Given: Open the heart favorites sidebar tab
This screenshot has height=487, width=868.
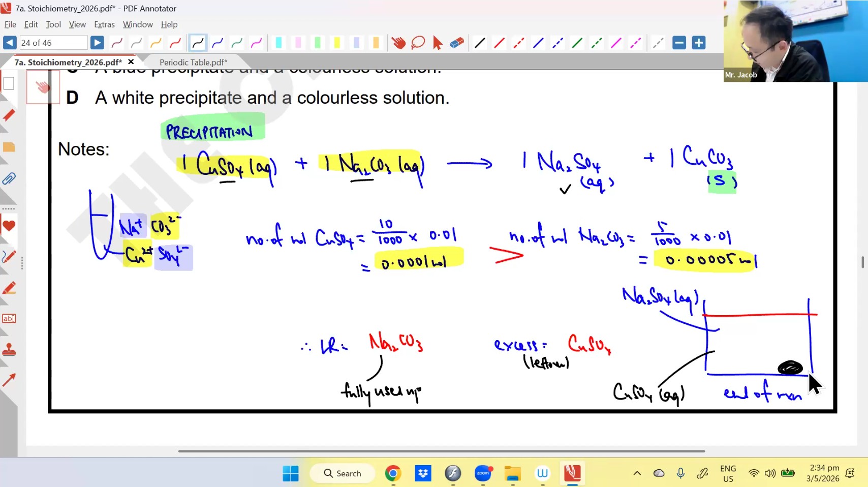Looking at the screenshot, I should pyautogui.click(x=9, y=226).
